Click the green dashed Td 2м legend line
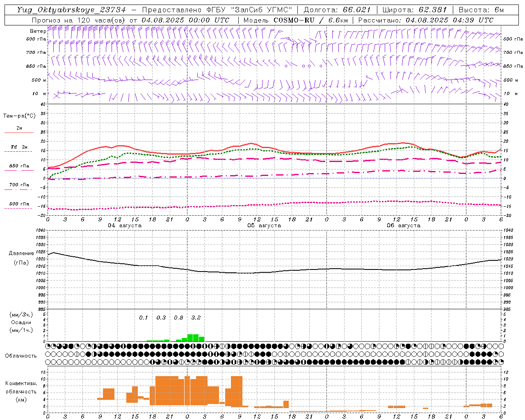The image size is (525, 420). 18,152
